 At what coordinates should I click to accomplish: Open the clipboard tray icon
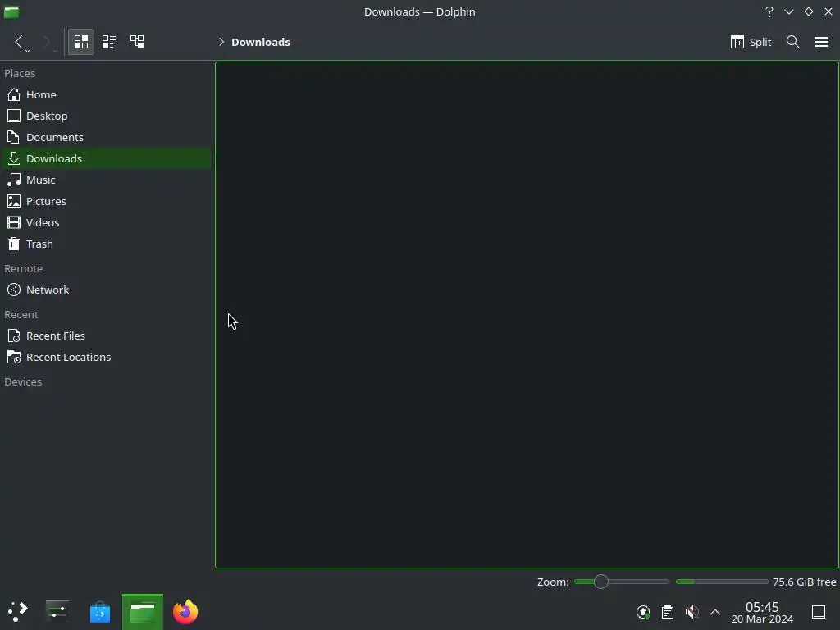668,612
